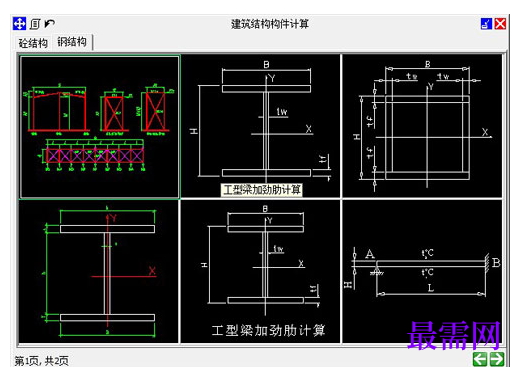Go to previous page with green left arrow

(480, 359)
